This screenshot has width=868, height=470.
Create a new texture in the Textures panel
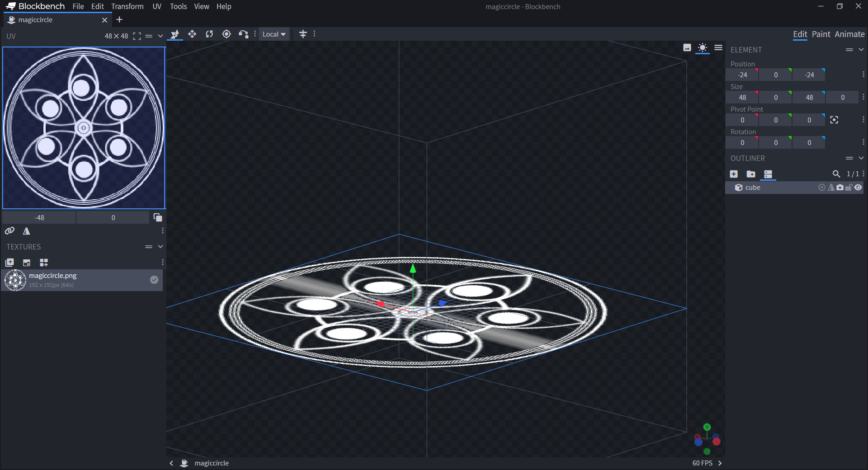pos(9,263)
